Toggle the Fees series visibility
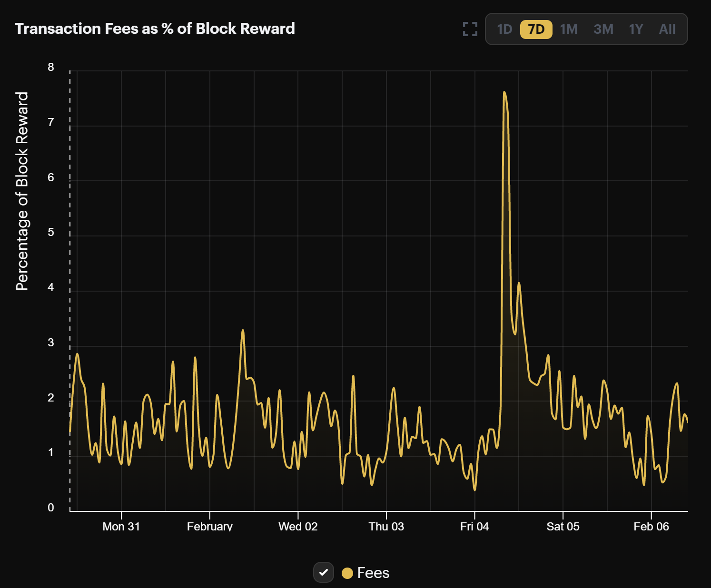The image size is (711, 588). (324, 573)
